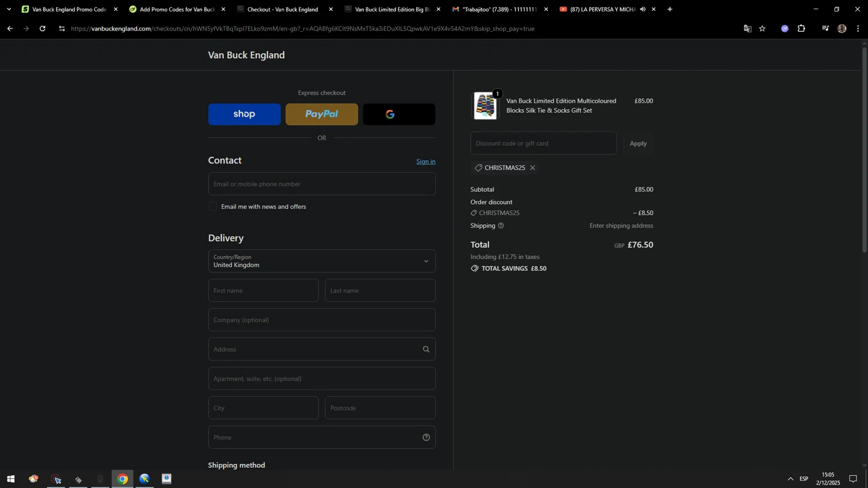Mute the YouTube tab audio icon

point(643,9)
